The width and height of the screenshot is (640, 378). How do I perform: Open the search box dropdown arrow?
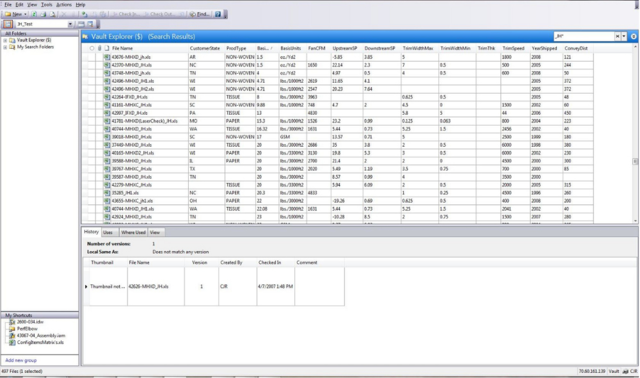point(624,36)
